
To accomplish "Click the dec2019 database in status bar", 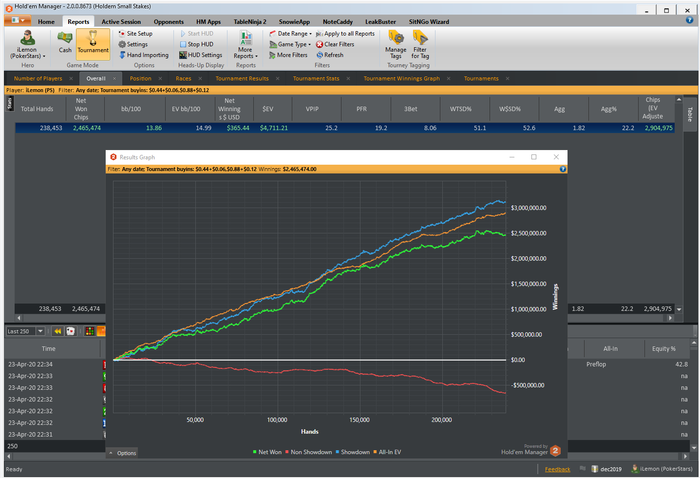I will pyautogui.click(x=606, y=469).
